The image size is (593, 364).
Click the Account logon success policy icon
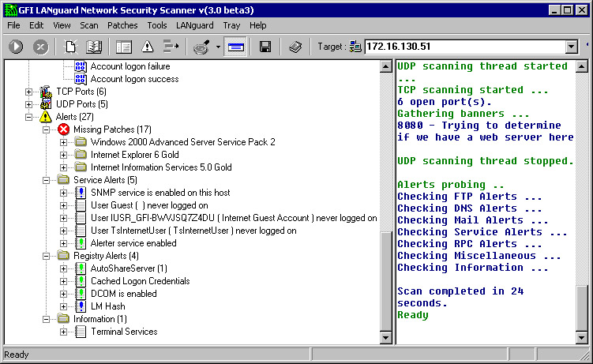[81, 79]
